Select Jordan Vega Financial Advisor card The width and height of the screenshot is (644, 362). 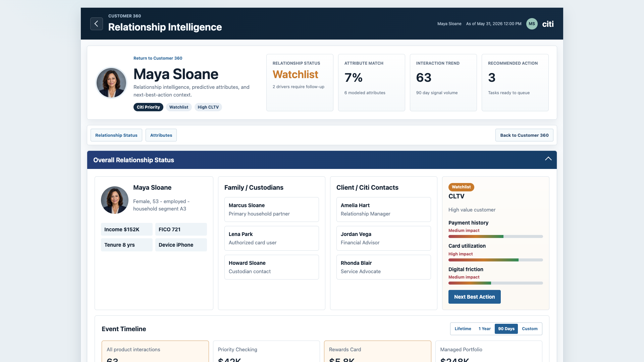click(x=384, y=238)
